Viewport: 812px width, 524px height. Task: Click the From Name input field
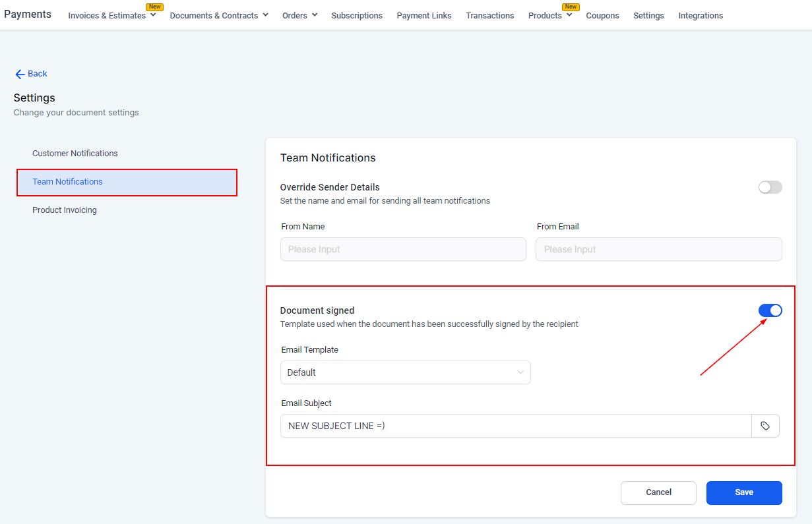point(403,249)
